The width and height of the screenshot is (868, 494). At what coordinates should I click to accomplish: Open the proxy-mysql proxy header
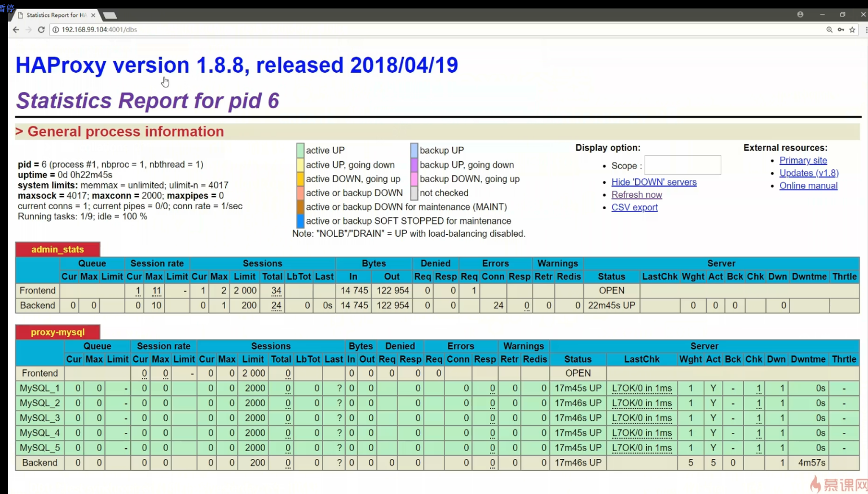58,332
